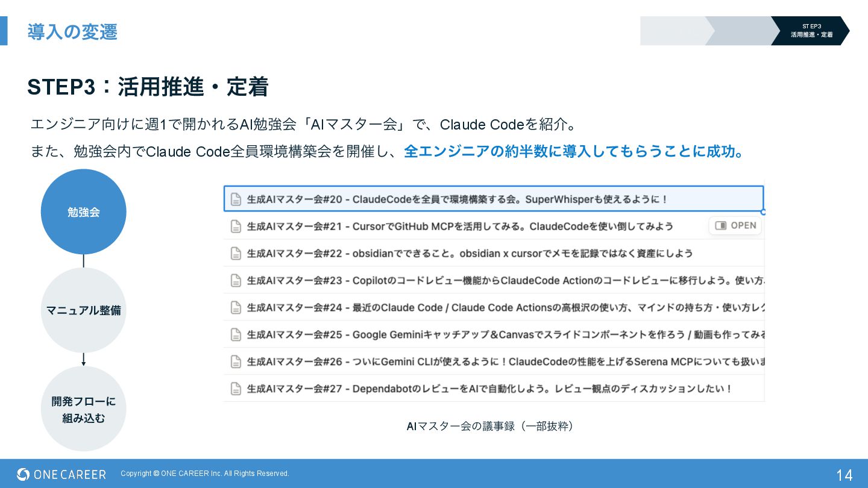
Task: Open 生成AIマスター会#24 Claude Code Actions entry
Action: 494,307
